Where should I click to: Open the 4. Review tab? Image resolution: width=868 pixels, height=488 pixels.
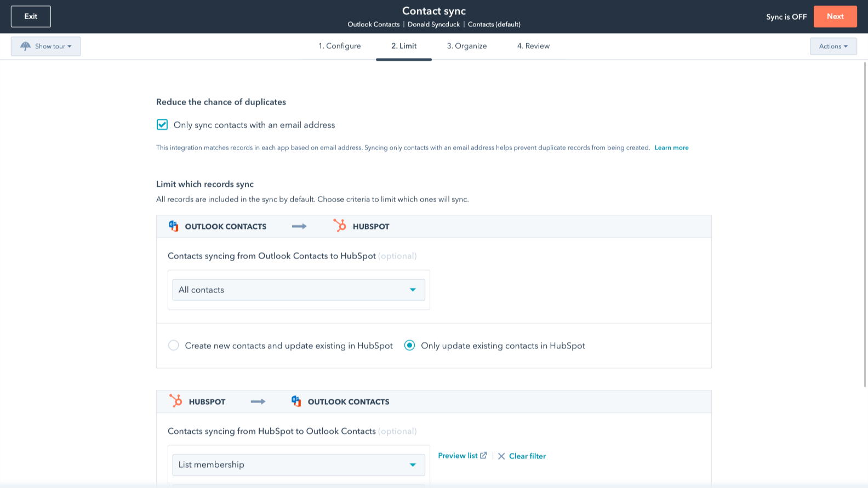[x=533, y=46]
